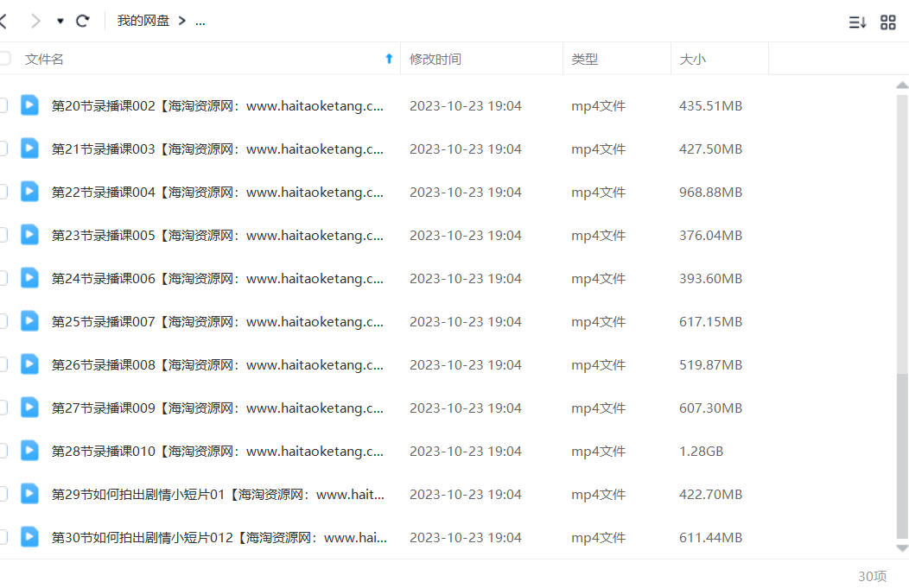Click the 30项 item count

(872, 576)
